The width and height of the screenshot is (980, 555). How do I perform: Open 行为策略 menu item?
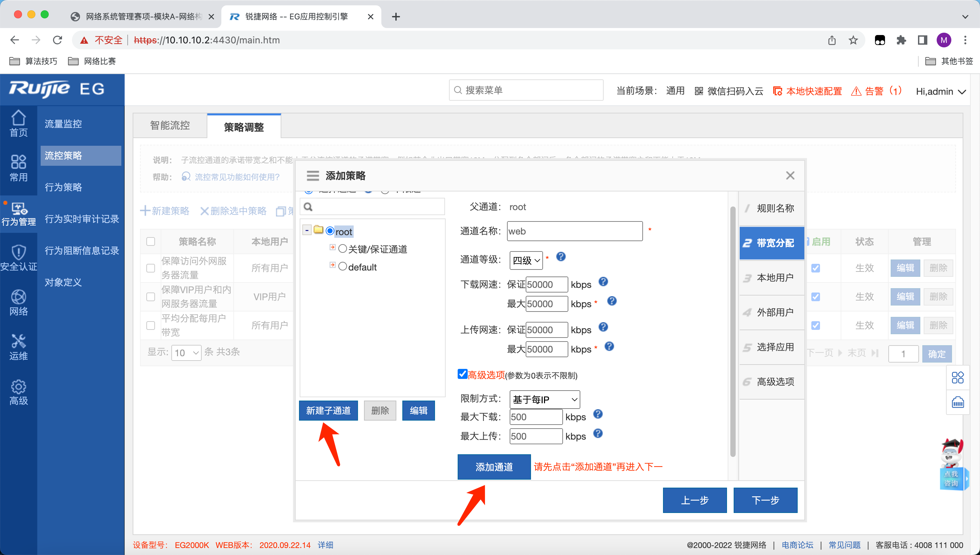pyautogui.click(x=63, y=187)
